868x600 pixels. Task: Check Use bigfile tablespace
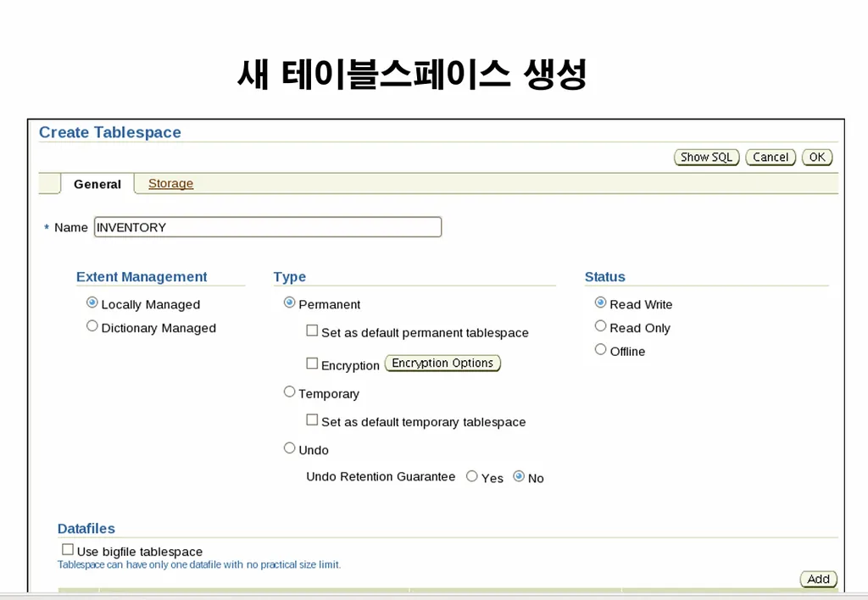point(68,549)
